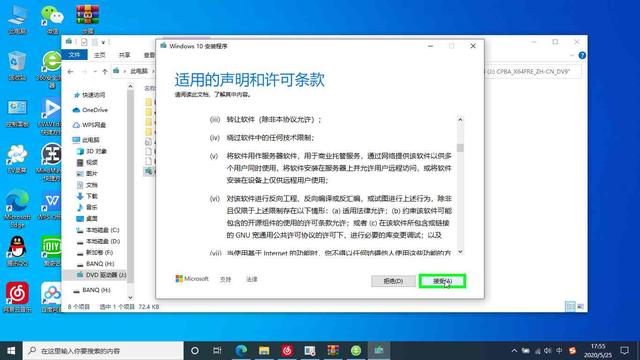Open the Windows Start menu
This screenshot has height=360, width=640.
11,351
